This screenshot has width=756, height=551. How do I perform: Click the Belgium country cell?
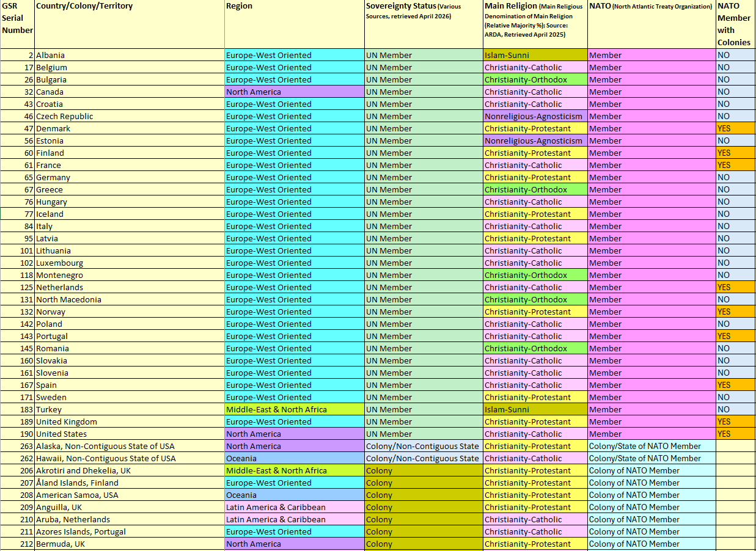tap(130, 67)
